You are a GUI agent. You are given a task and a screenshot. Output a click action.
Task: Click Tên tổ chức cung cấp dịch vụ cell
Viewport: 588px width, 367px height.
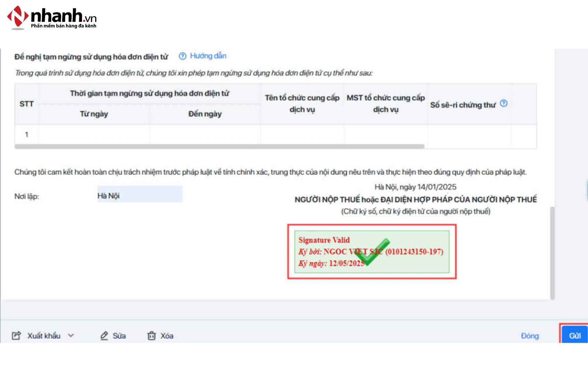pos(302,135)
